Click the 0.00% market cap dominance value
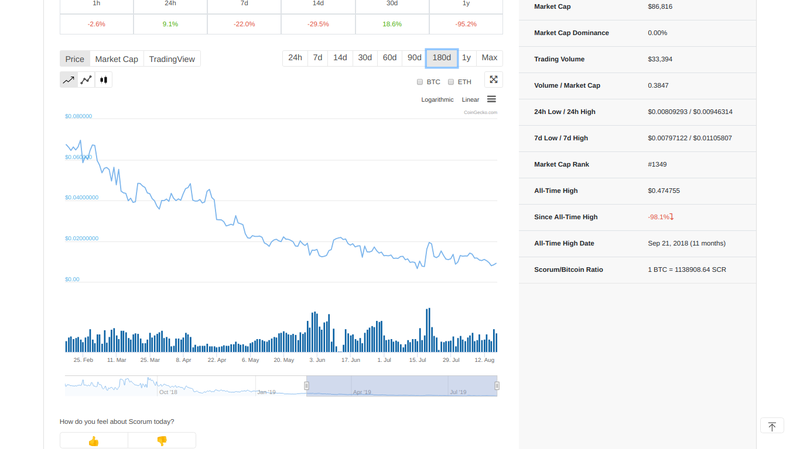The height and width of the screenshot is (449, 800). click(657, 33)
